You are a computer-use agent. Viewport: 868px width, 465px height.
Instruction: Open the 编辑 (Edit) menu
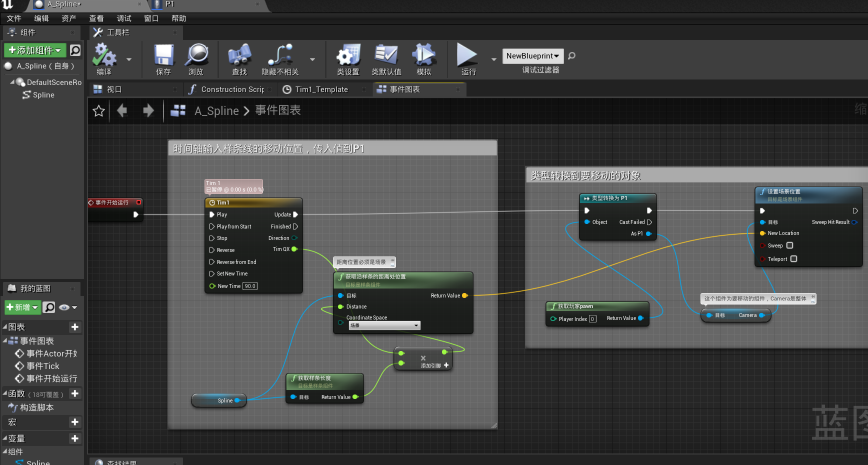point(41,18)
